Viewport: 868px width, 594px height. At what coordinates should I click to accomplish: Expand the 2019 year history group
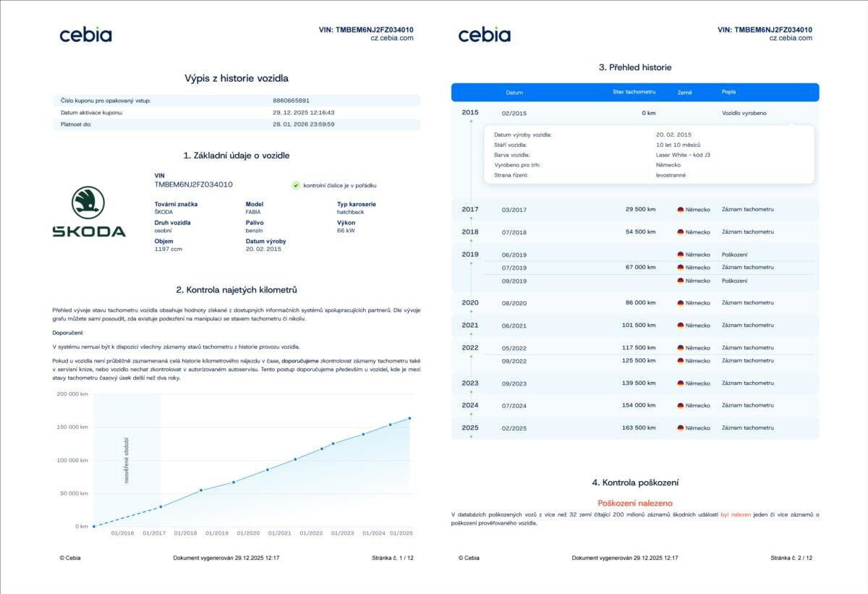pyautogui.click(x=470, y=255)
